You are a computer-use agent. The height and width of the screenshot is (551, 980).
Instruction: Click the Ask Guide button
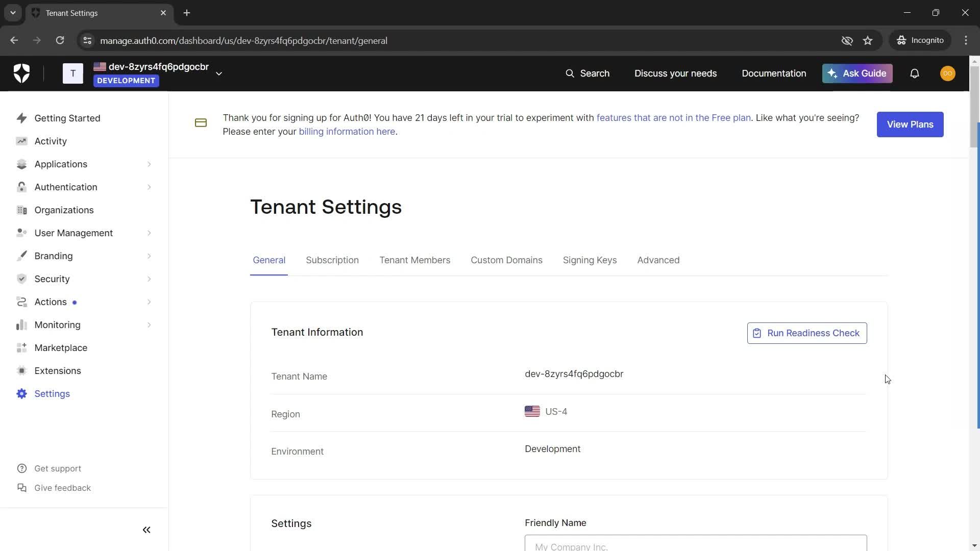click(x=857, y=73)
